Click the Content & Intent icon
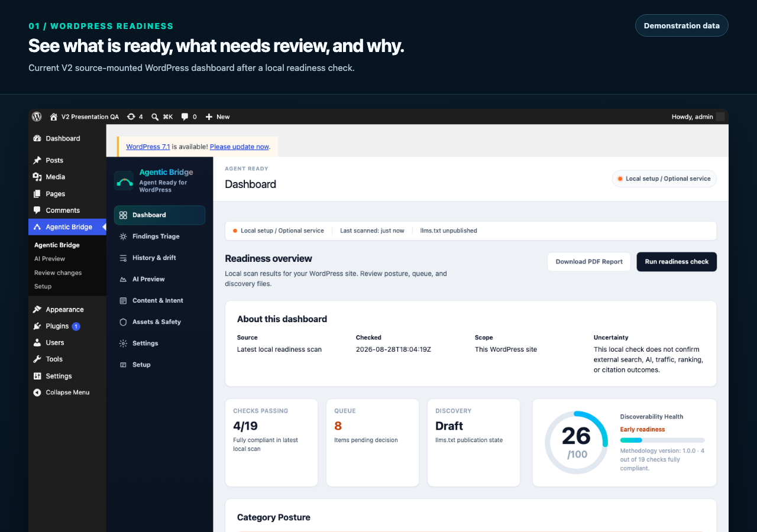This screenshot has height=532, width=757. [x=123, y=300]
